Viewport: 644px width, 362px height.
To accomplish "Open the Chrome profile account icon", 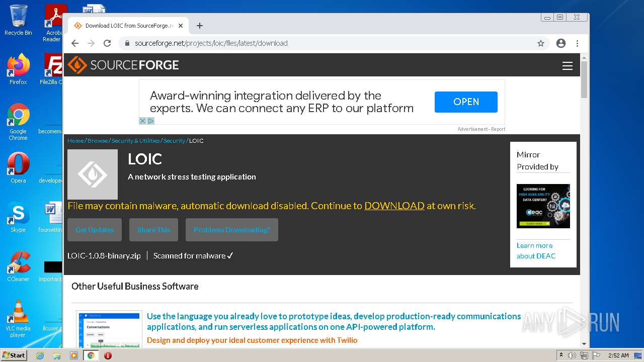I will 561,43.
